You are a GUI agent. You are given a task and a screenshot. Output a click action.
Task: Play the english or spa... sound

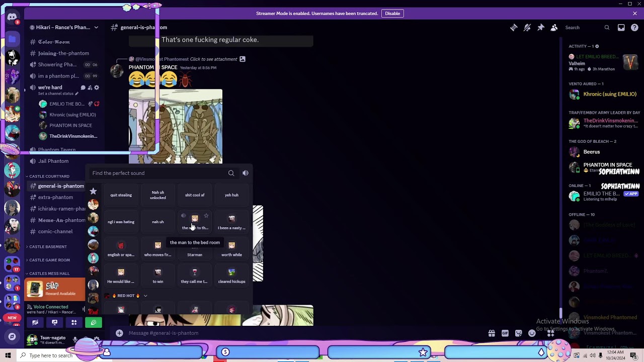click(121, 249)
